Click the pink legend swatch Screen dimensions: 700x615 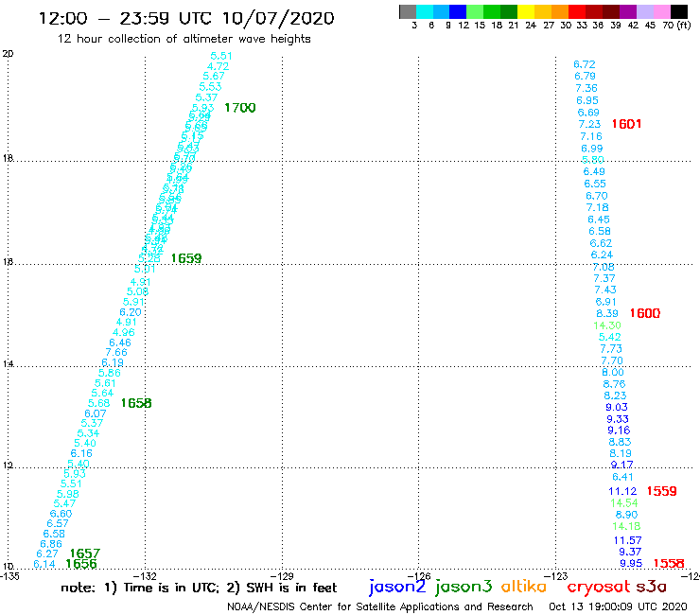click(x=661, y=11)
